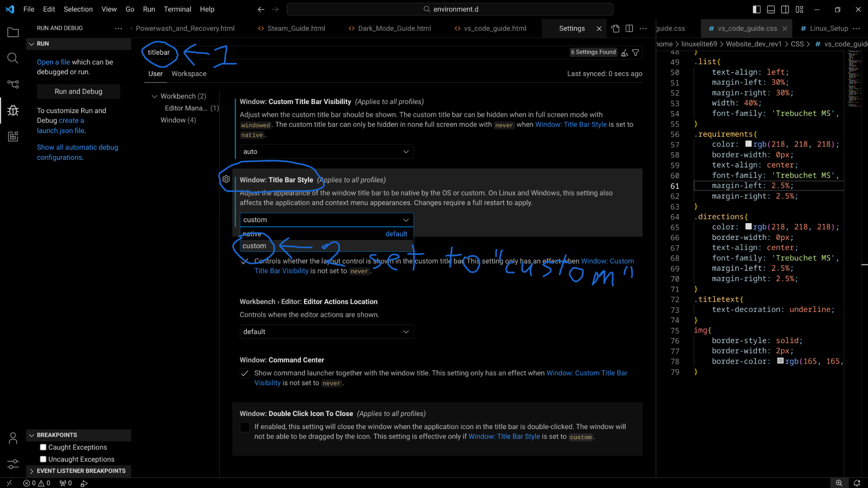Follow 'create a launch.json file' link
This screenshot has width=868, height=488.
point(61,125)
